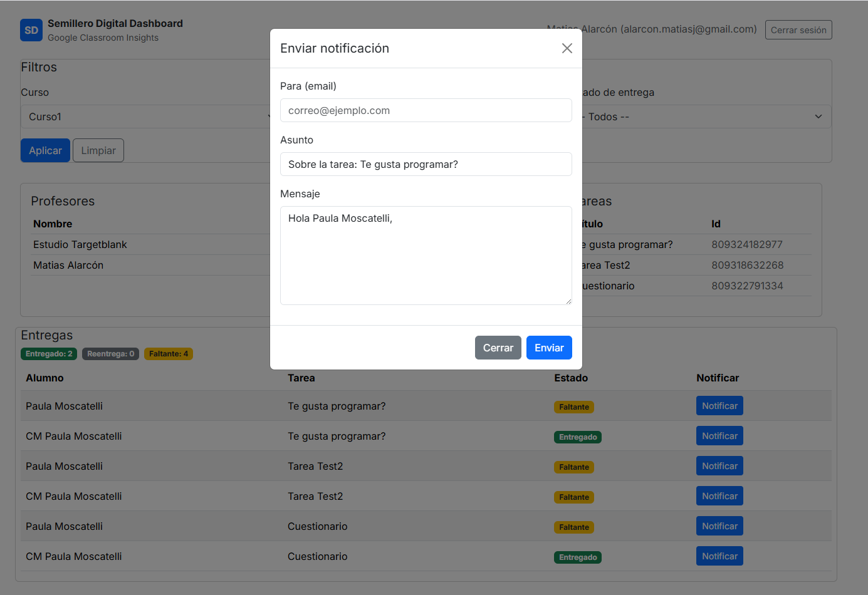Click Cerrar sesión to log out
The image size is (868, 595).
[798, 29]
